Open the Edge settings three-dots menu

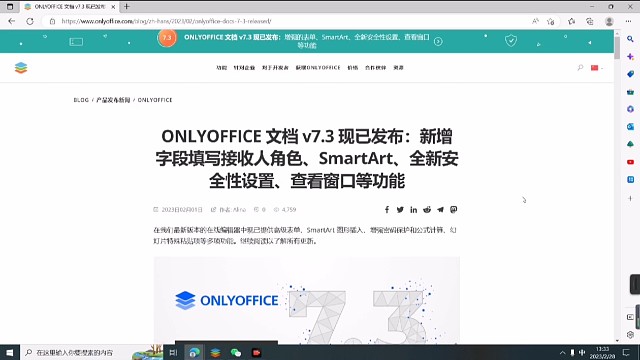click(628, 21)
